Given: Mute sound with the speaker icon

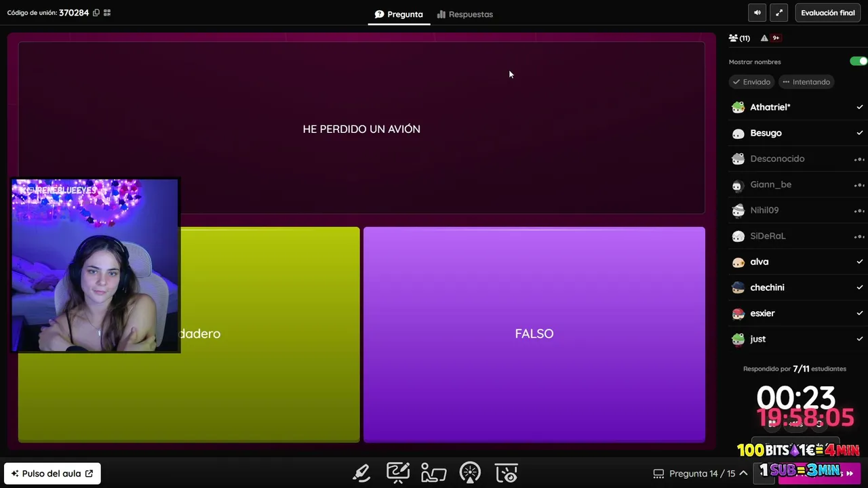Looking at the screenshot, I should point(757,13).
